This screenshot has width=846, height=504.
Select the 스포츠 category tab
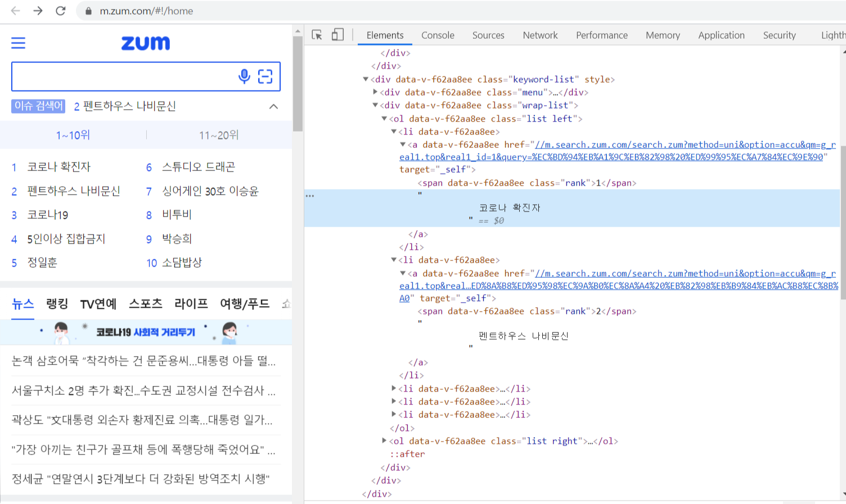[146, 304]
